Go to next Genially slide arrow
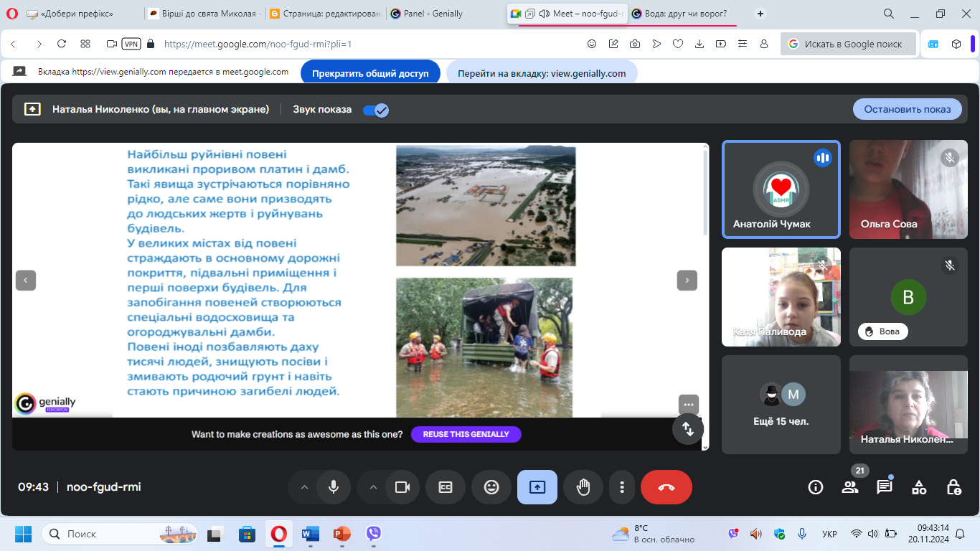The width and height of the screenshot is (980, 551). point(687,281)
